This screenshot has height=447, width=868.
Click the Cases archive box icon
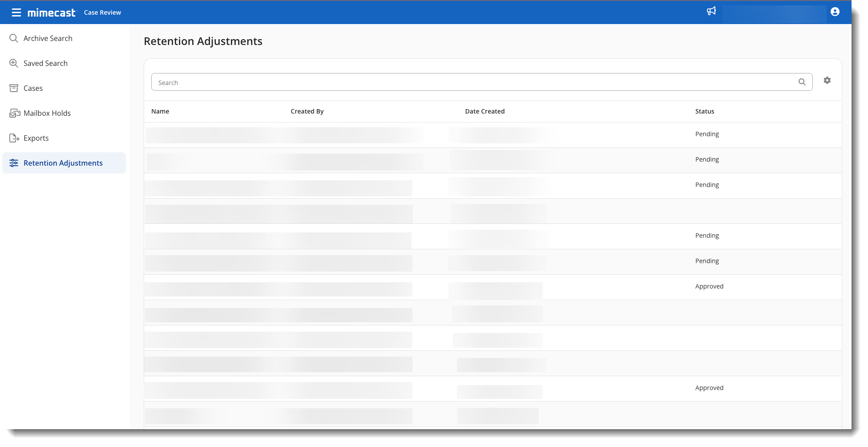click(x=14, y=88)
